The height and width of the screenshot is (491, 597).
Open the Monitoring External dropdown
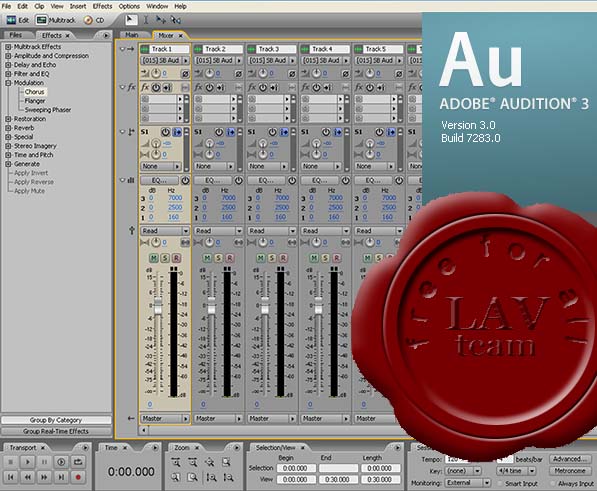468,483
